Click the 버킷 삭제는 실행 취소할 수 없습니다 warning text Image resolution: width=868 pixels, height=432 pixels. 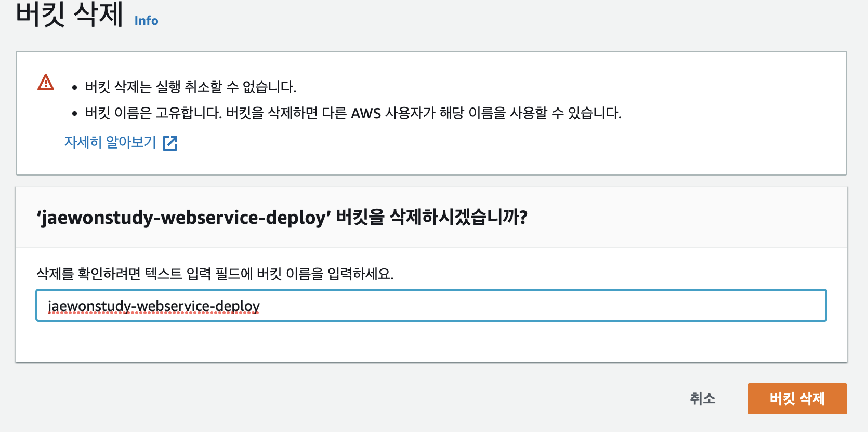point(191,87)
